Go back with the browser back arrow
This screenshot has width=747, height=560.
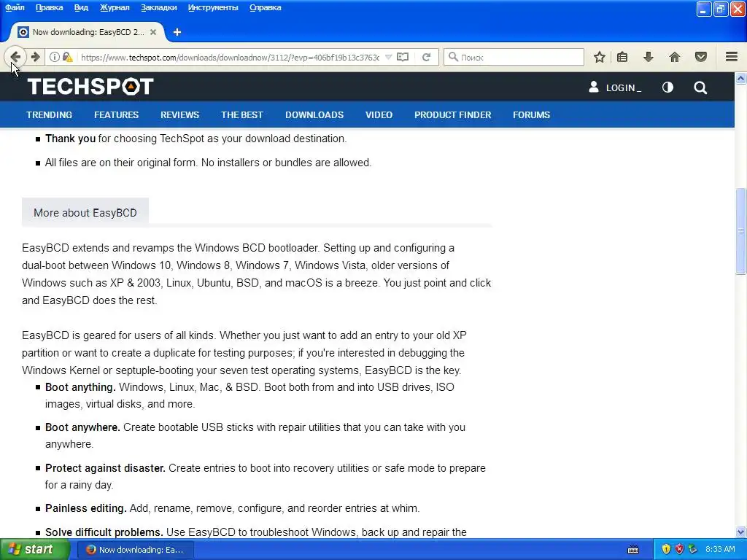pos(15,57)
